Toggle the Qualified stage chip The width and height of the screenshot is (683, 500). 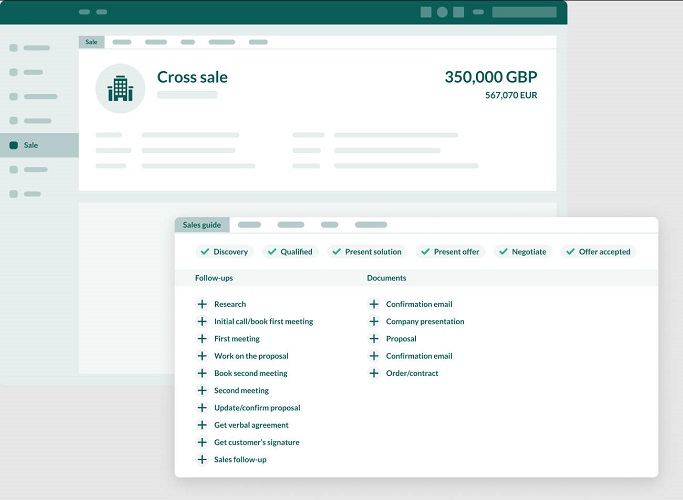click(x=290, y=252)
